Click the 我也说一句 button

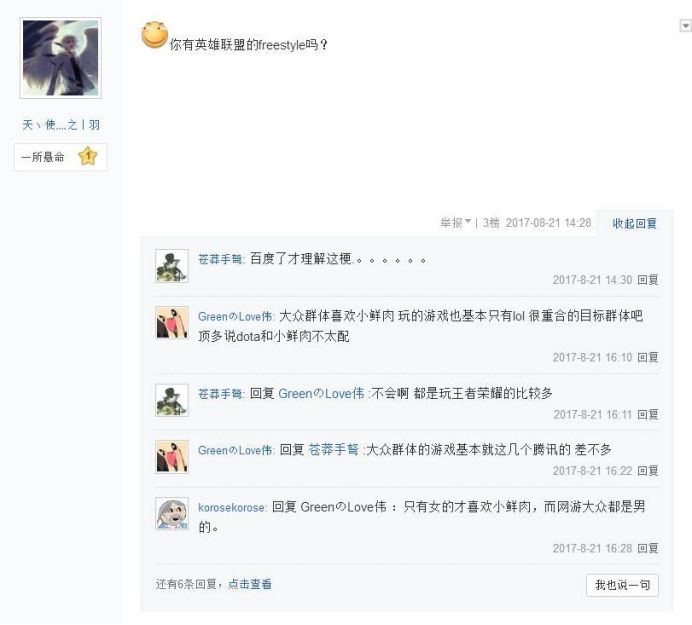tap(622, 585)
